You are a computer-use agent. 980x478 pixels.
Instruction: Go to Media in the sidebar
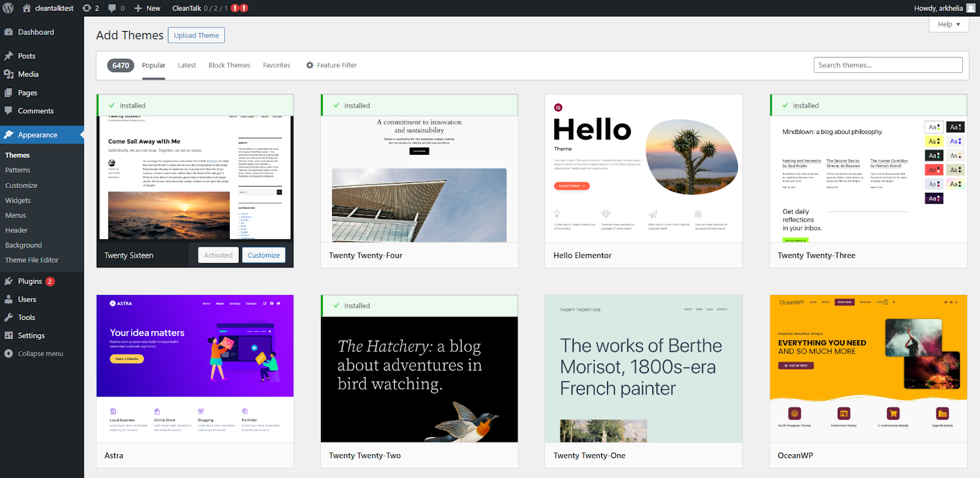(28, 74)
